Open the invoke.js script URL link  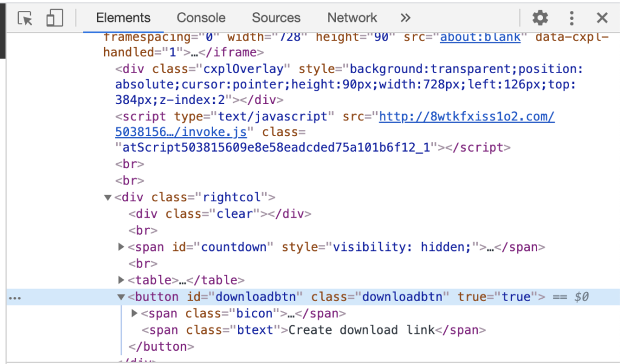(334, 124)
